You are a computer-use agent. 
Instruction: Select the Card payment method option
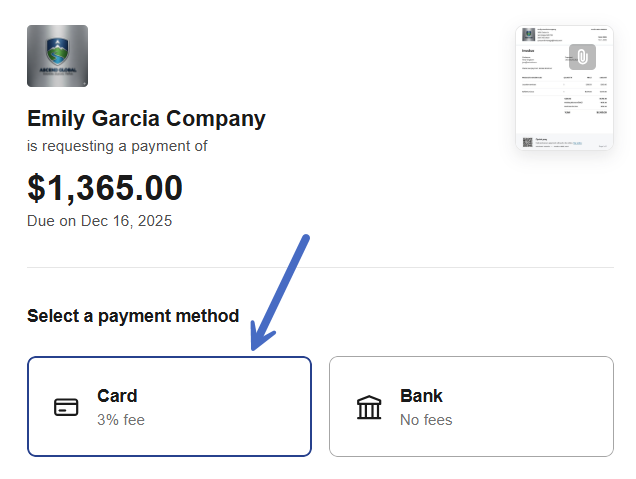(x=169, y=406)
